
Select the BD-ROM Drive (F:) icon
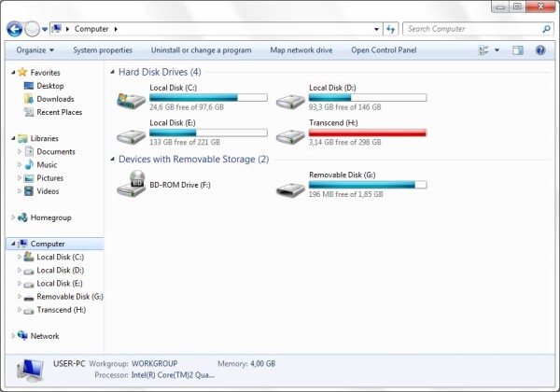(x=131, y=183)
